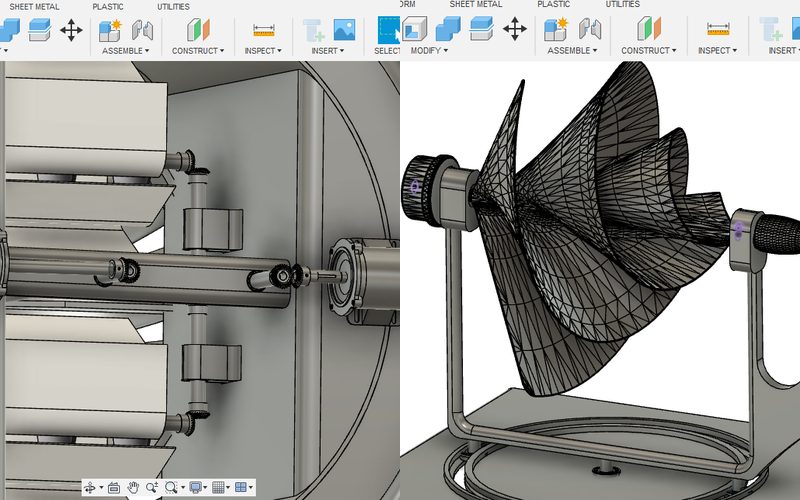Click the Orbit navigation icon
The image size is (800, 500).
(x=90, y=488)
